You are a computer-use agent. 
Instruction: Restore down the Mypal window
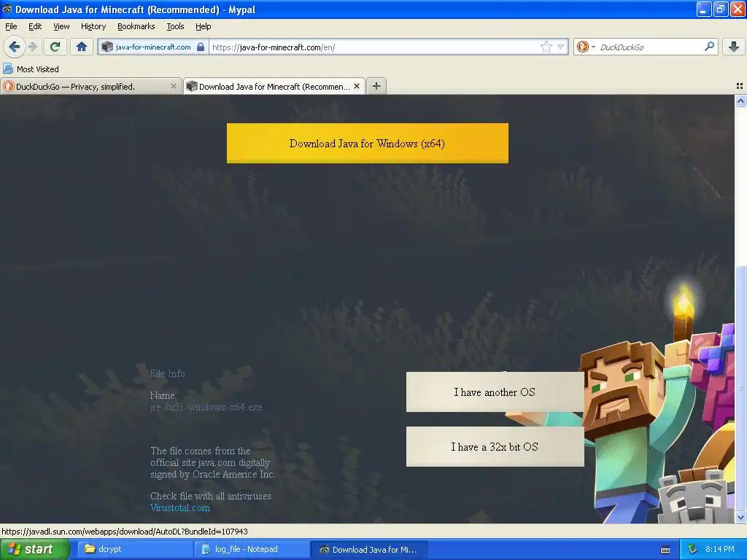tap(720, 9)
